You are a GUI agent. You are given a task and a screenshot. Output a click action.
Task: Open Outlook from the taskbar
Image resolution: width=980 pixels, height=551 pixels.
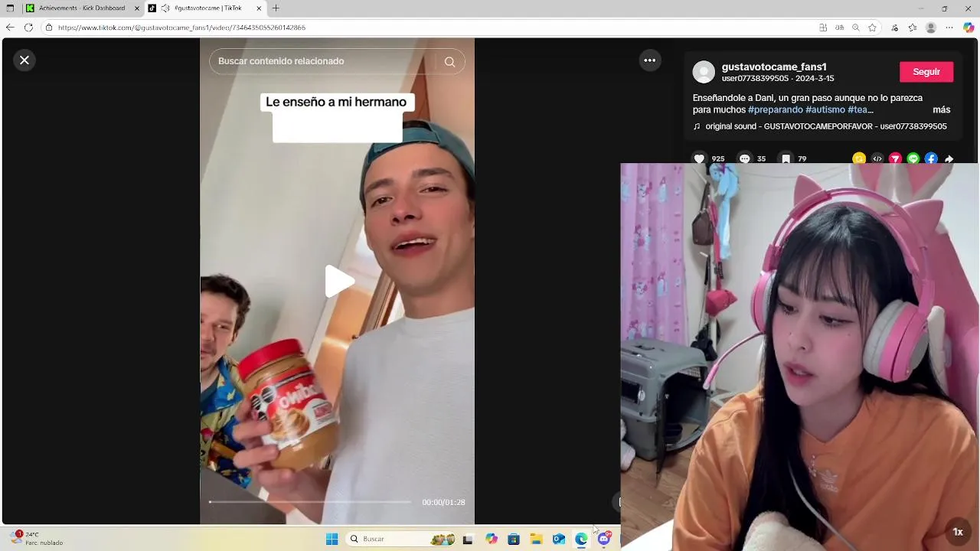pos(559,540)
